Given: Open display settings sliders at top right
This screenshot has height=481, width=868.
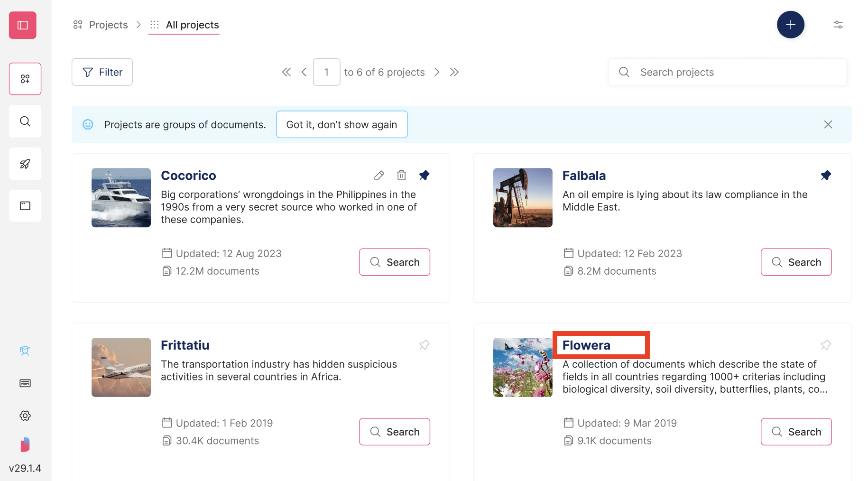Looking at the screenshot, I should pyautogui.click(x=838, y=24).
